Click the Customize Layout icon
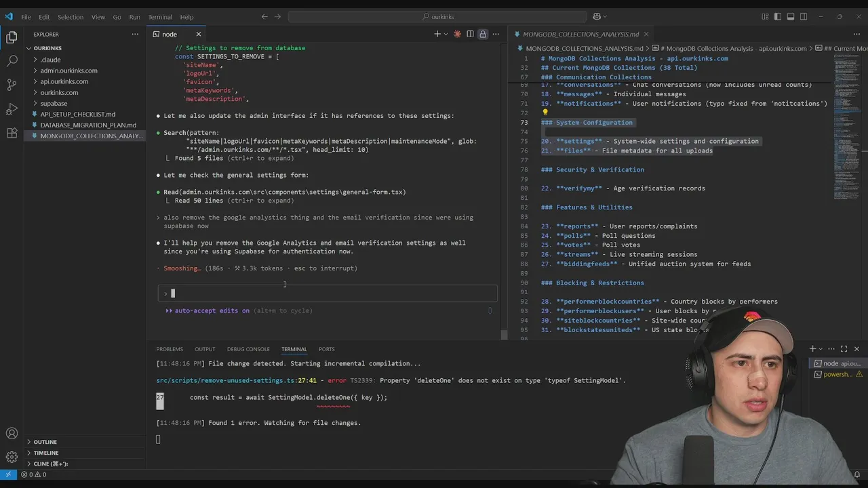 point(765,16)
